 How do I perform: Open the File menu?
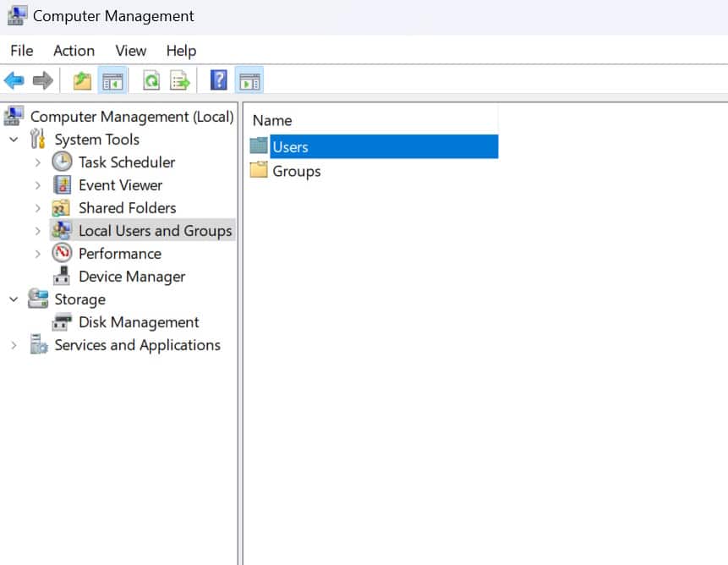[21, 51]
